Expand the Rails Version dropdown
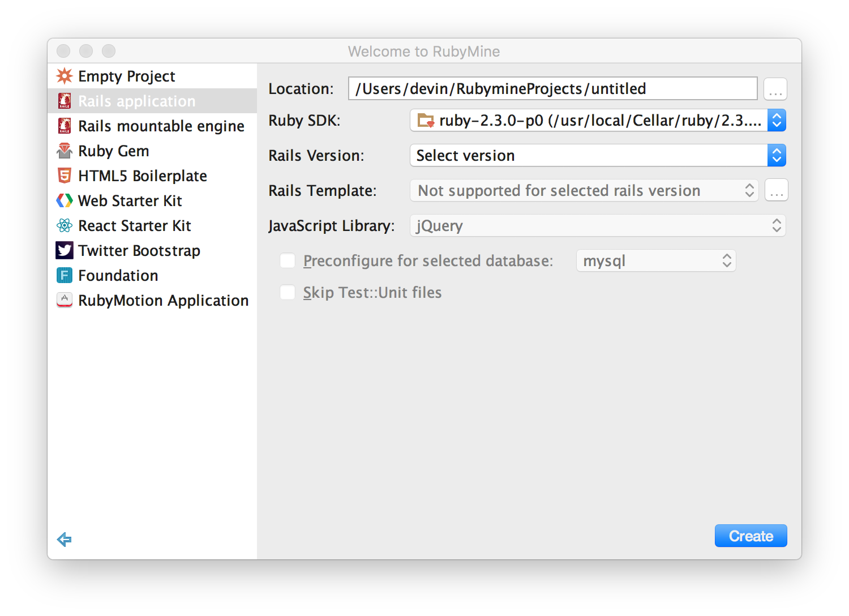849x616 pixels. coord(598,156)
